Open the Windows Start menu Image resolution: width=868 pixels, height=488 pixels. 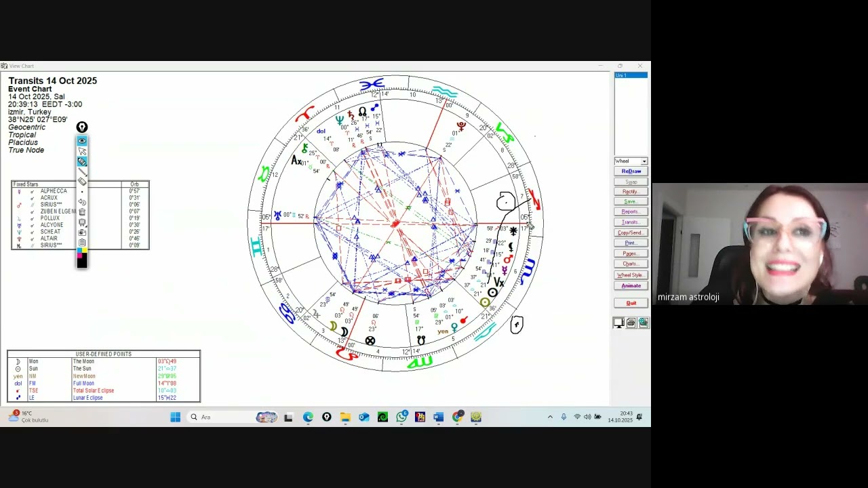(176, 417)
